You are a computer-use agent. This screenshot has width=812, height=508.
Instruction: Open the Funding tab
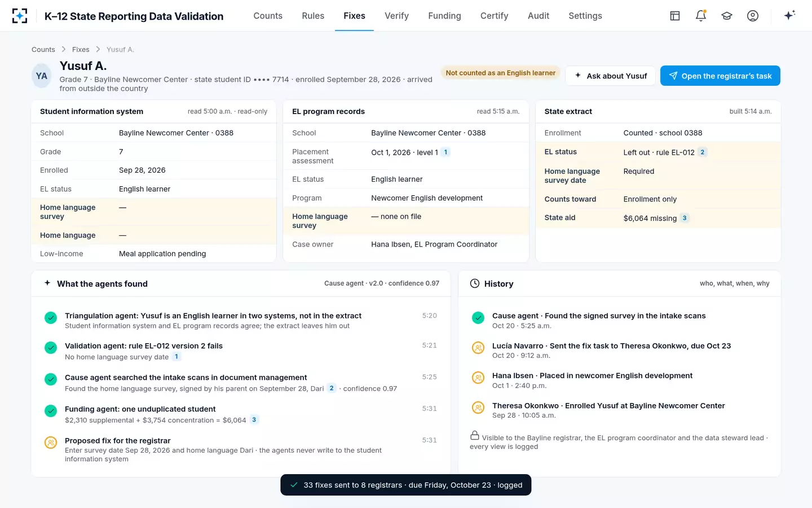(444, 16)
